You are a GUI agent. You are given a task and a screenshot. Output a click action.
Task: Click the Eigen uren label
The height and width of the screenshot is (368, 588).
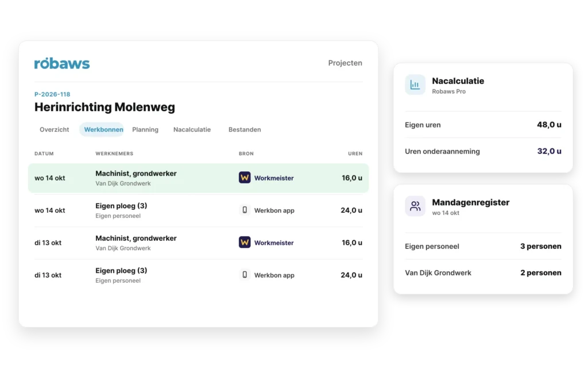pos(423,125)
